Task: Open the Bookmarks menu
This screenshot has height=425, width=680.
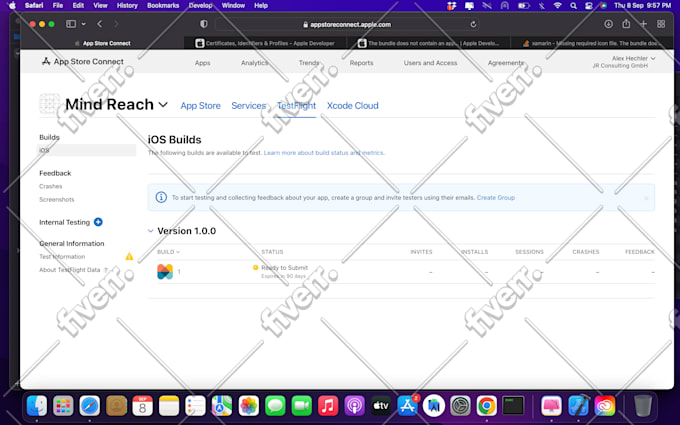Action: 163,6
